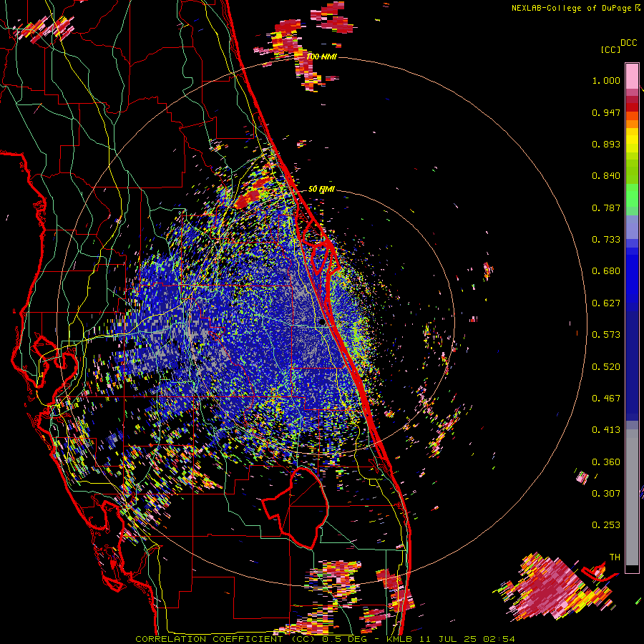Click the 0.787 color scale value
The height and width of the screenshot is (644, 644).
pos(606,208)
